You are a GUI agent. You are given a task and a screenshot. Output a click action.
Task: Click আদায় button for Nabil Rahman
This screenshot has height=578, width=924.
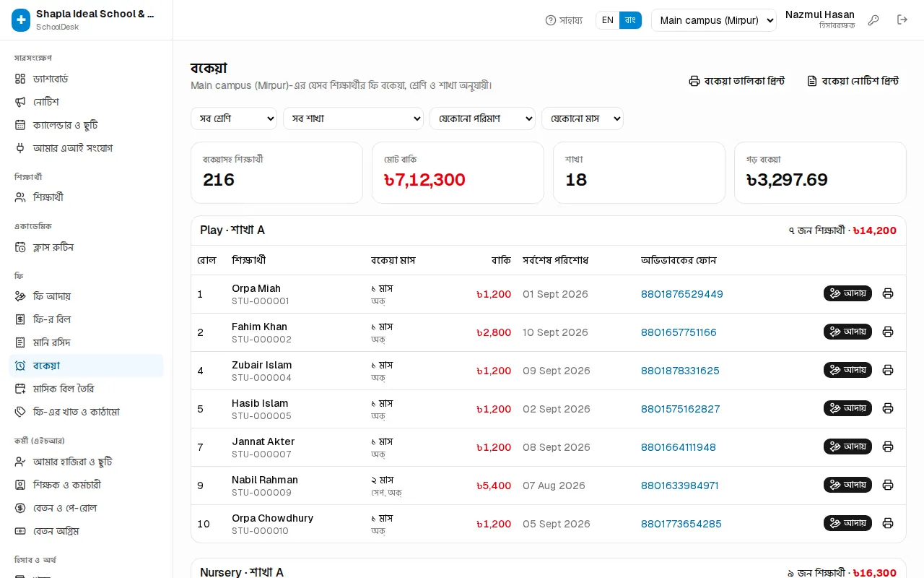pos(847,485)
